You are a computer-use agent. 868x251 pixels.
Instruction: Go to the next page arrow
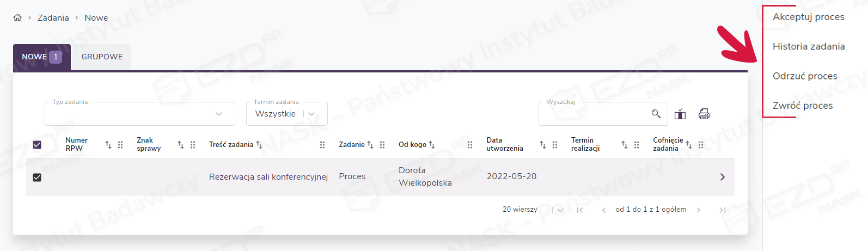point(699,210)
